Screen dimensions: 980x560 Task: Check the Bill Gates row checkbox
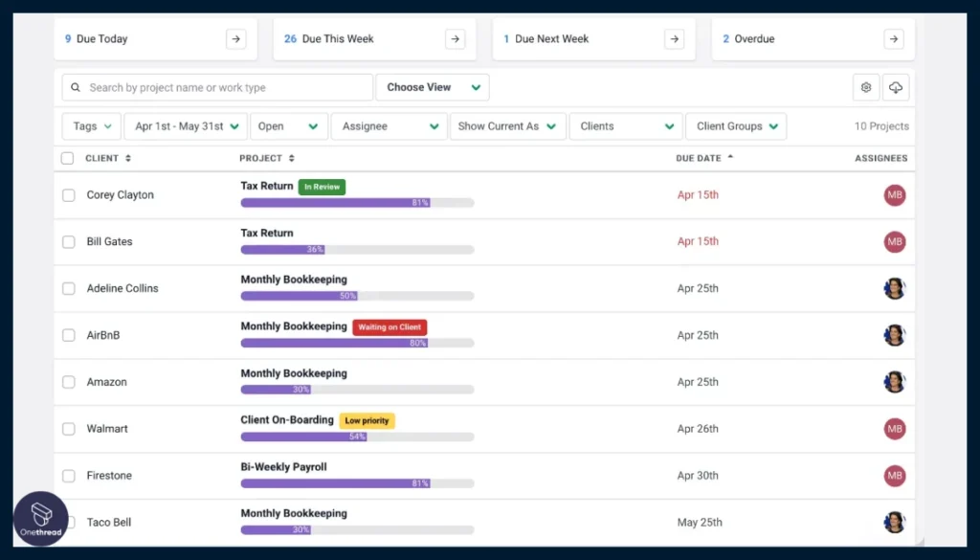69,242
